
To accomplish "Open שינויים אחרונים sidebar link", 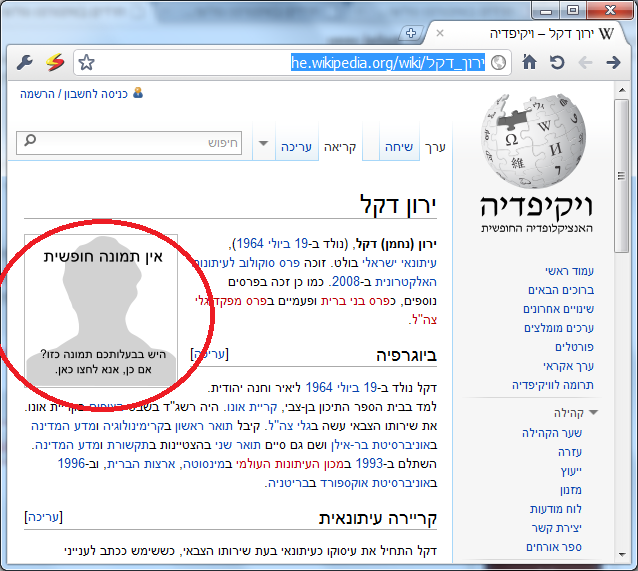I will coord(558,309).
